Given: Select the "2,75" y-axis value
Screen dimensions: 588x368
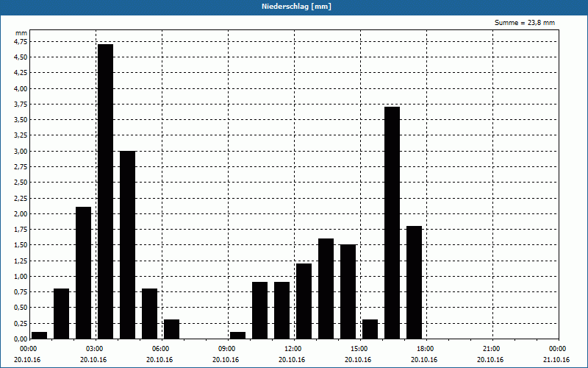Looking at the screenshot, I should 21,167.
